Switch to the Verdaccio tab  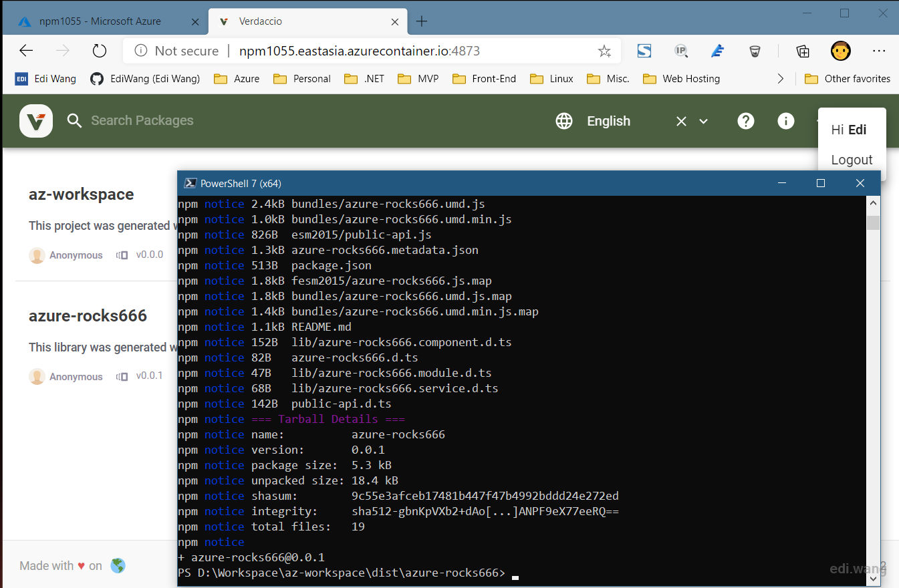(x=307, y=21)
